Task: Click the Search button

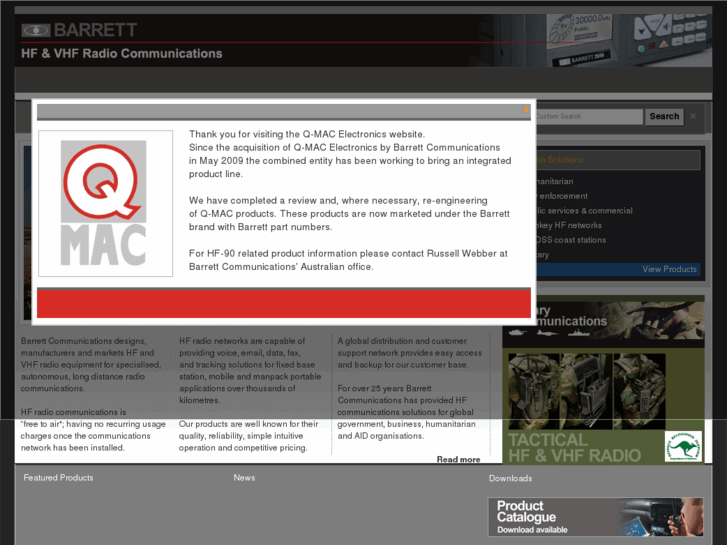Action: pyautogui.click(x=664, y=116)
